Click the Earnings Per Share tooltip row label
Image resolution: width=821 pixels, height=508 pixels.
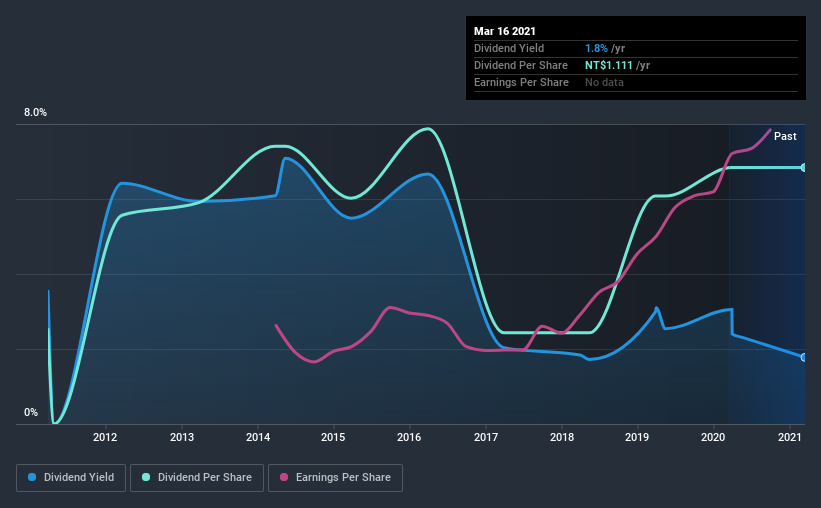tap(521, 82)
